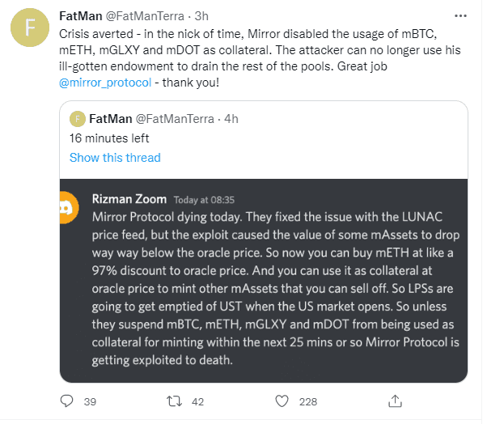The width and height of the screenshot is (504, 424).
Task: Like the tweet with the heart icon
Action: tap(282, 400)
